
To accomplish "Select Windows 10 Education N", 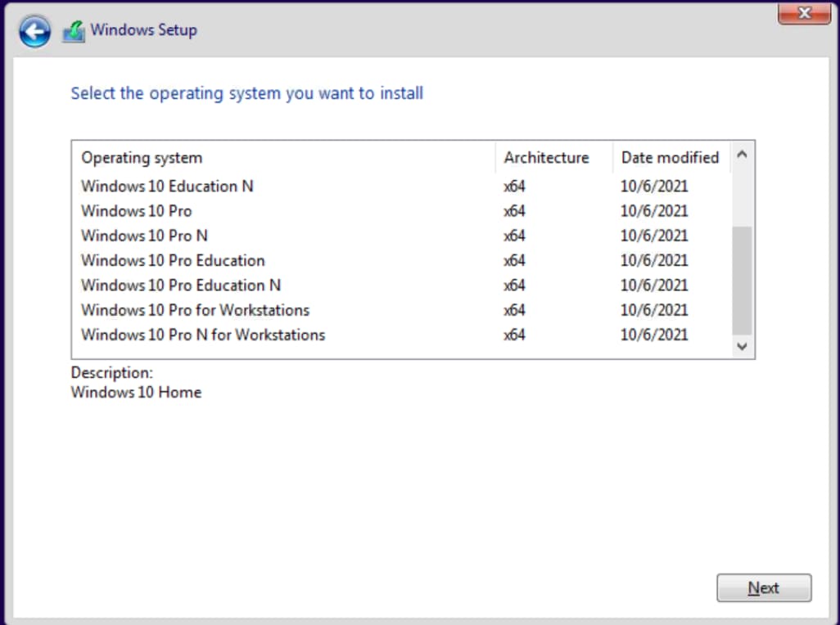I will pyautogui.click(x=168, y=187).
